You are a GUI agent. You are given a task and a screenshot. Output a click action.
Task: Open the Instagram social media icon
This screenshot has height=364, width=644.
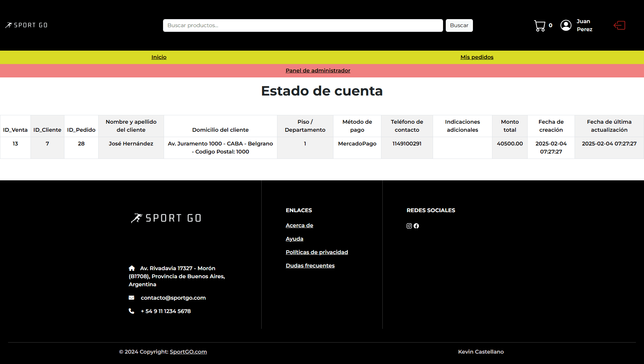point(409,226)
